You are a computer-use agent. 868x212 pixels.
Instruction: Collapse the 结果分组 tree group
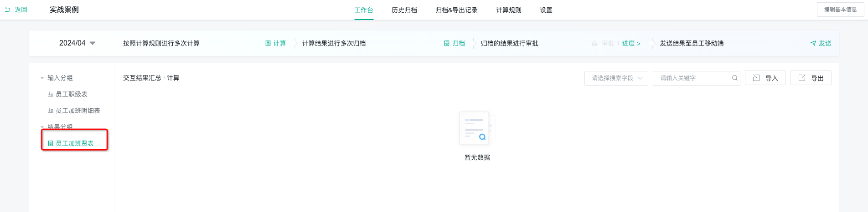(x=42, y=127)
